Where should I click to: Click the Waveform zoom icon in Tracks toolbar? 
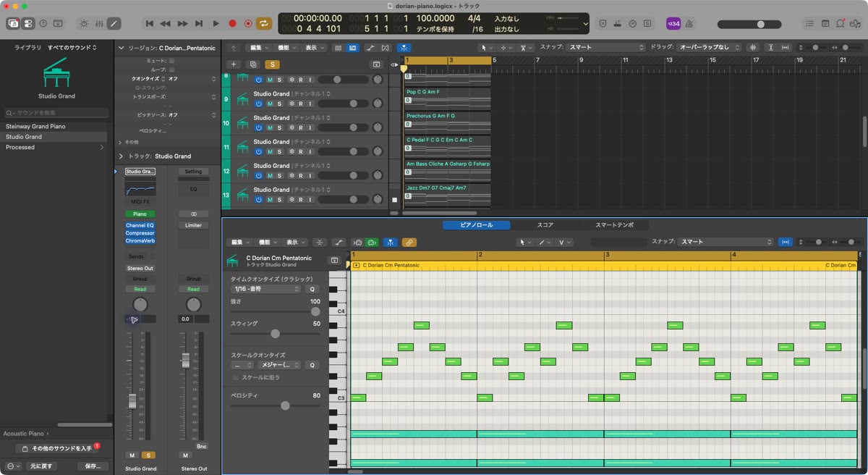[x=754, y=48]
